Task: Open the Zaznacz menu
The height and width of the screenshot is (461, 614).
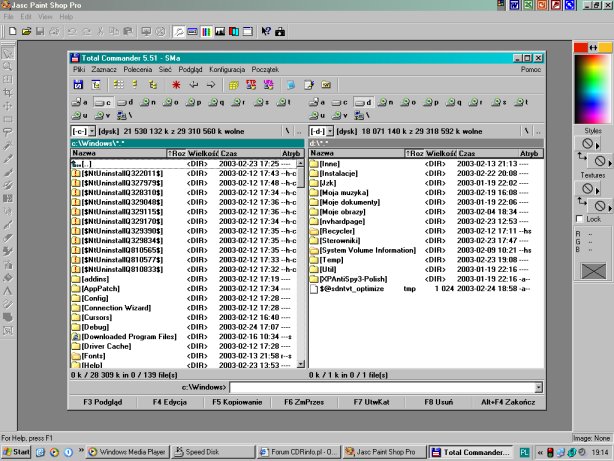Action: [x=104, y=69]
